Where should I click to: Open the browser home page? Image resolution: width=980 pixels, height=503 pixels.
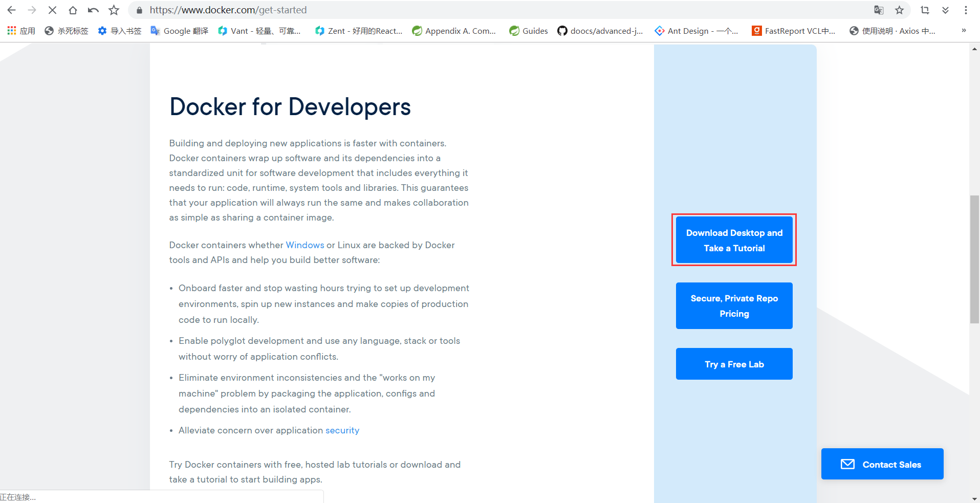click(73, 10)
